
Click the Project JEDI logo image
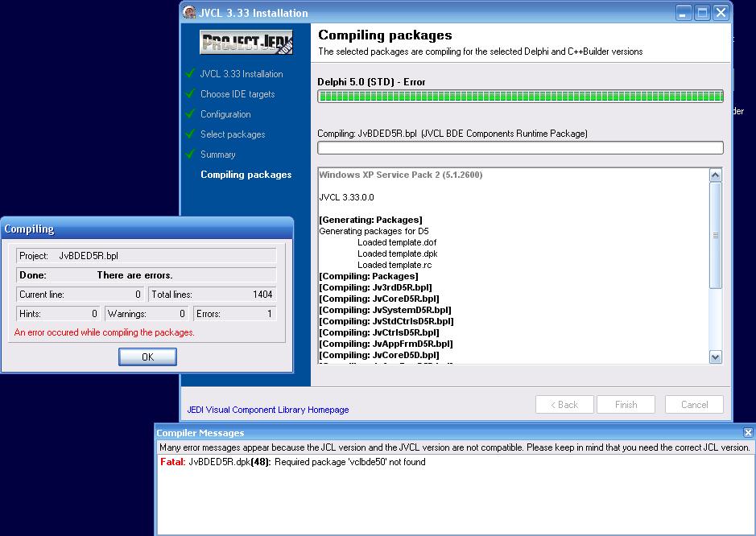point(246,43)
